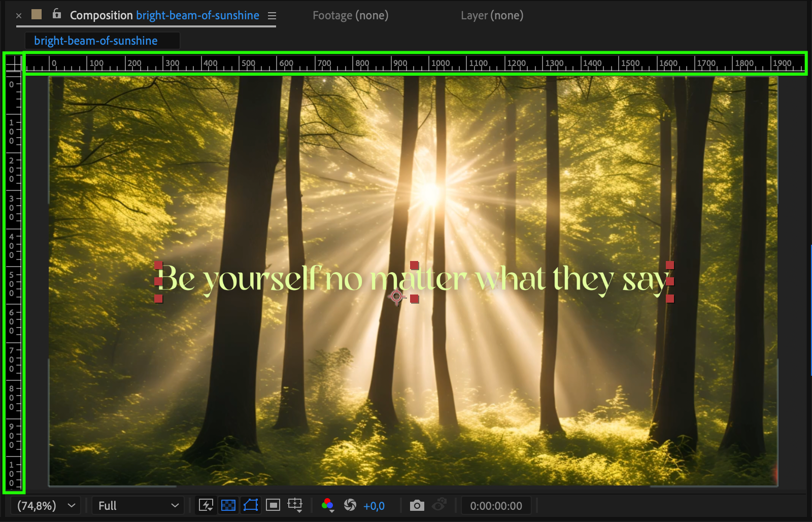Click the ruler origin crosshair corner
This screenshot has width=812, height=522.
coord(14,63)
